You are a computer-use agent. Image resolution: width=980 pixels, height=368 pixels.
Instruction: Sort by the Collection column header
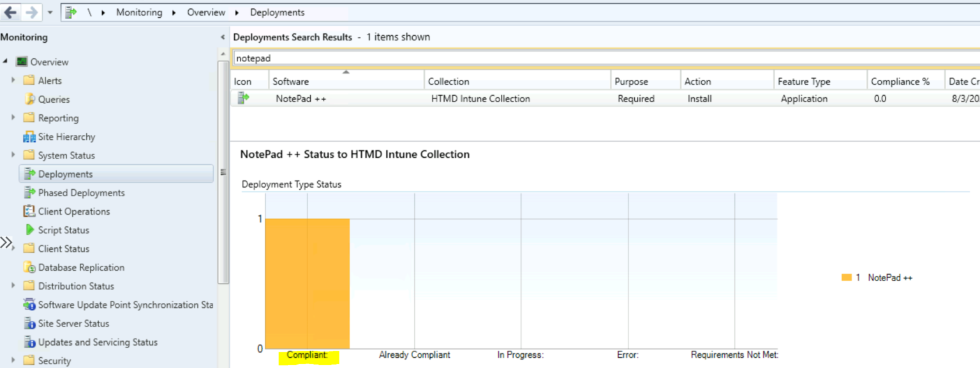click(x=449, y=81)
